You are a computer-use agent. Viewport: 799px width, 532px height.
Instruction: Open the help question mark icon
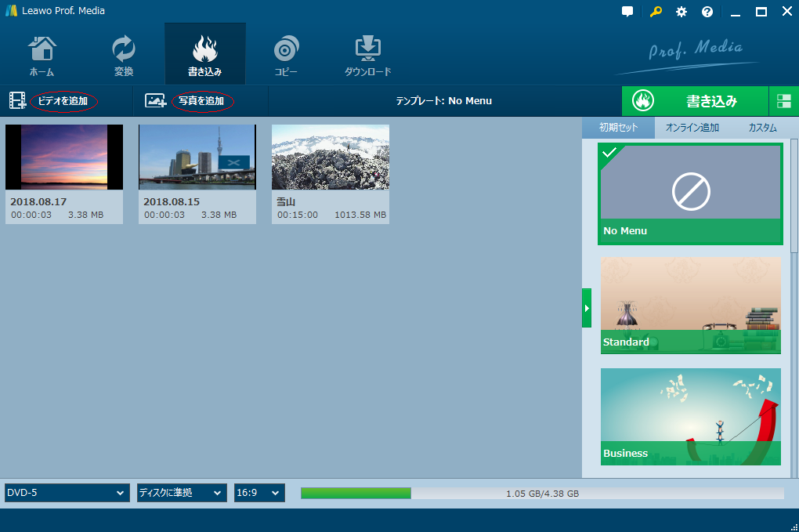click(707, 12)
